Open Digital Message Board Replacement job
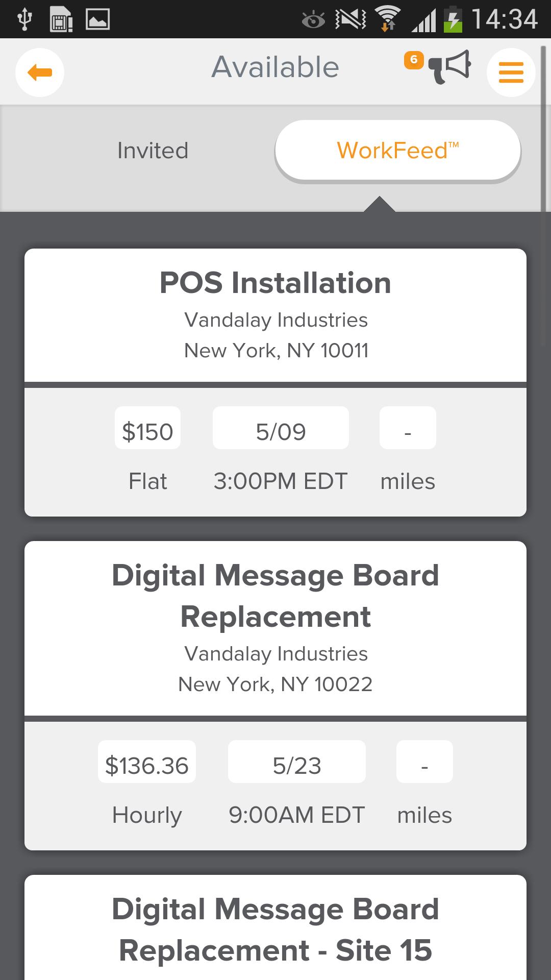The width and height of the screenshot is (551, 980). point(275,596)
